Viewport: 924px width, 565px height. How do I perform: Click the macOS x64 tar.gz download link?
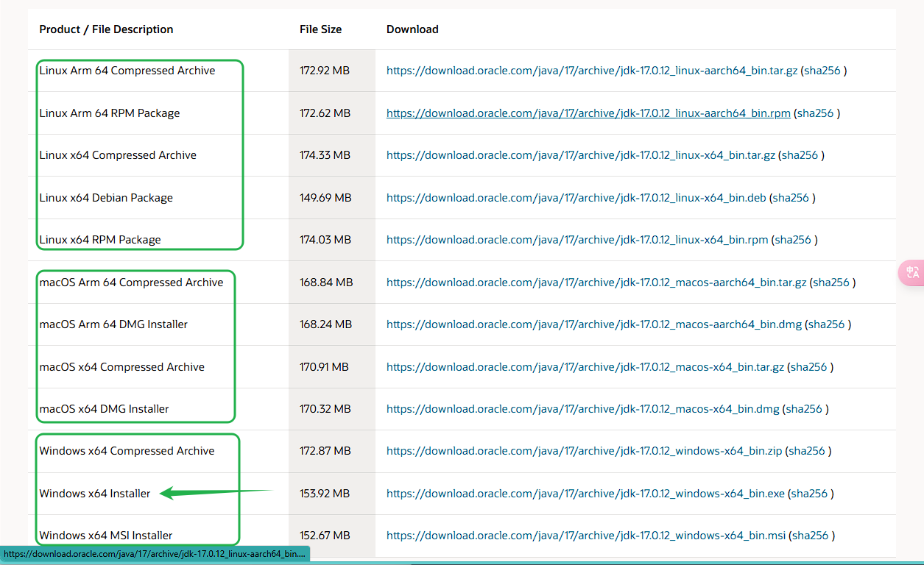pyautogui.click(x=585, y=367)
